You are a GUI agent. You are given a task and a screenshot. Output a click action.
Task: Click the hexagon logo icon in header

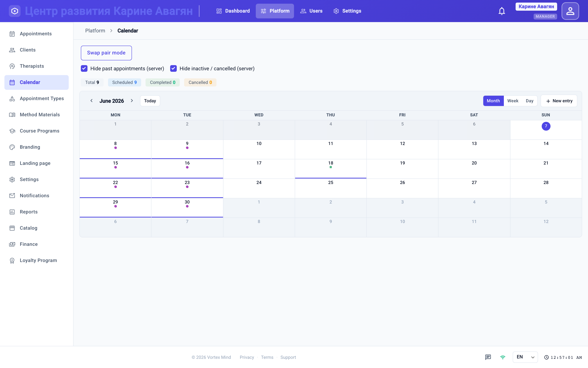click(15, 11)
